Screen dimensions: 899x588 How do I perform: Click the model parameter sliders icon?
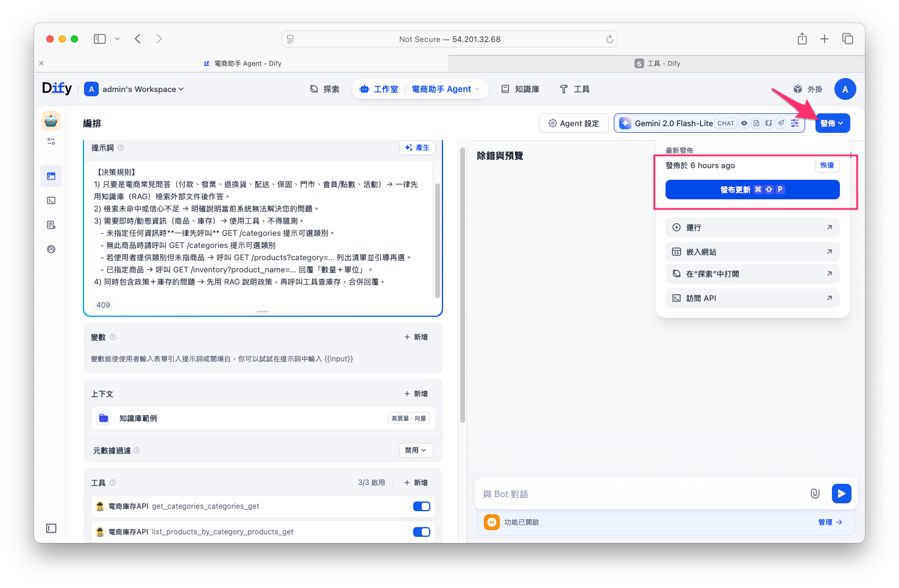tap(795, 123)
